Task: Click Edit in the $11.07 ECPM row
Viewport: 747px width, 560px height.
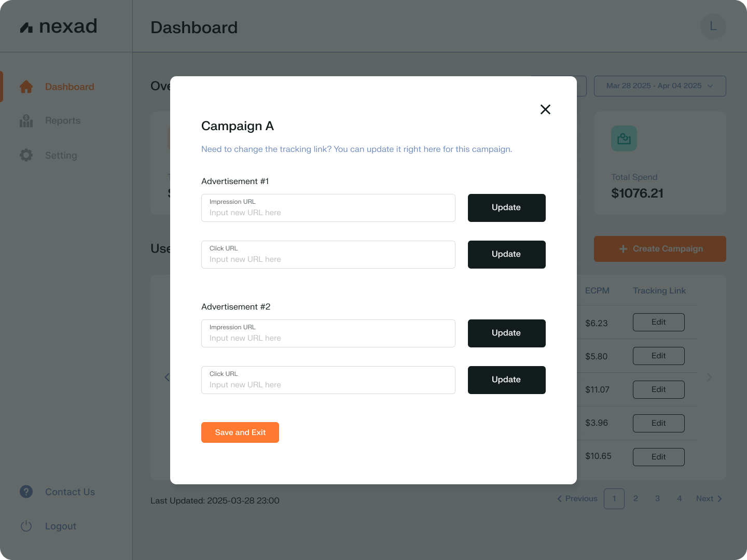Action: pos(659,389)
